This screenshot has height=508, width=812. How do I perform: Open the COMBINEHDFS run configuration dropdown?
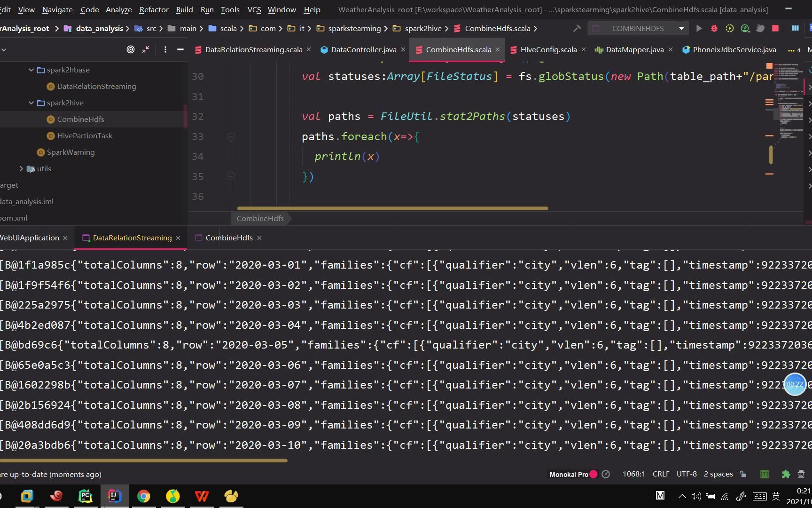point(681,29)
